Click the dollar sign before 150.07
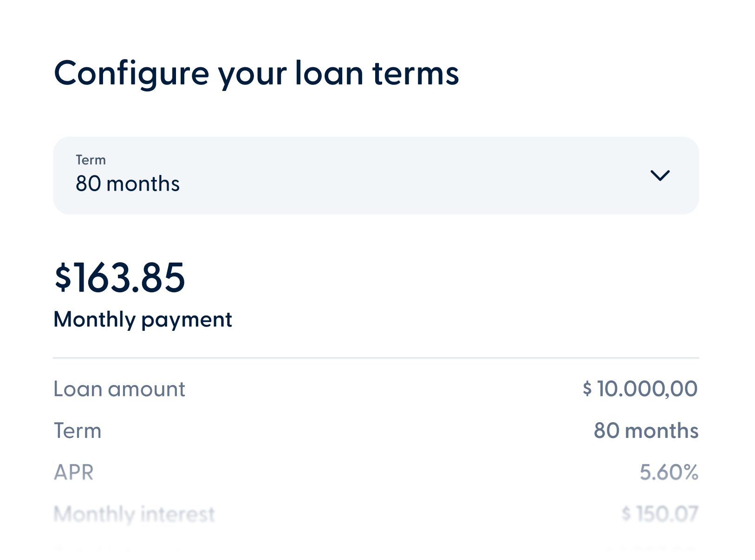 click(x=626, y=514)
